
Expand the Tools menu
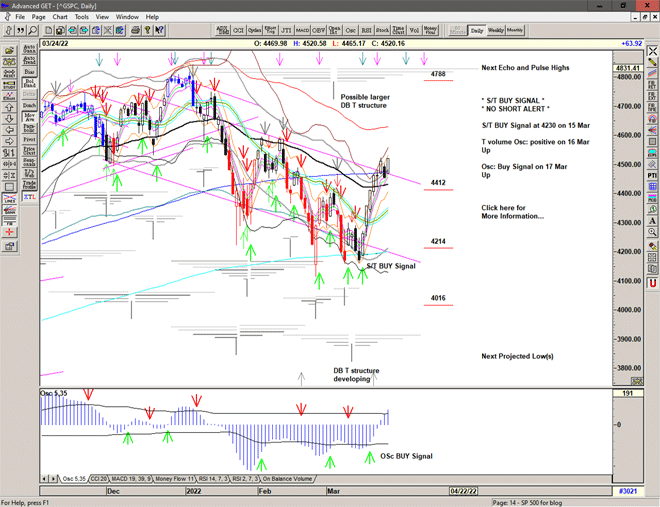coord(82,17)
